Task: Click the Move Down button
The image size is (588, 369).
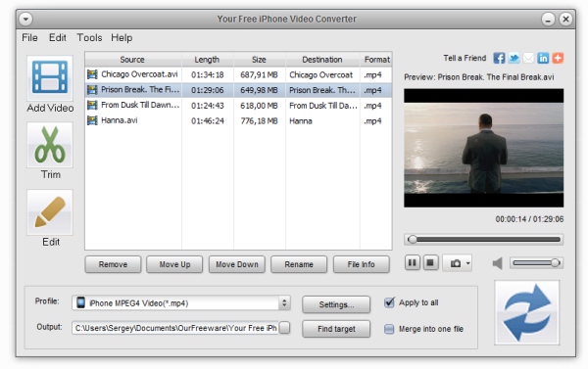Action: pos(237,264)
